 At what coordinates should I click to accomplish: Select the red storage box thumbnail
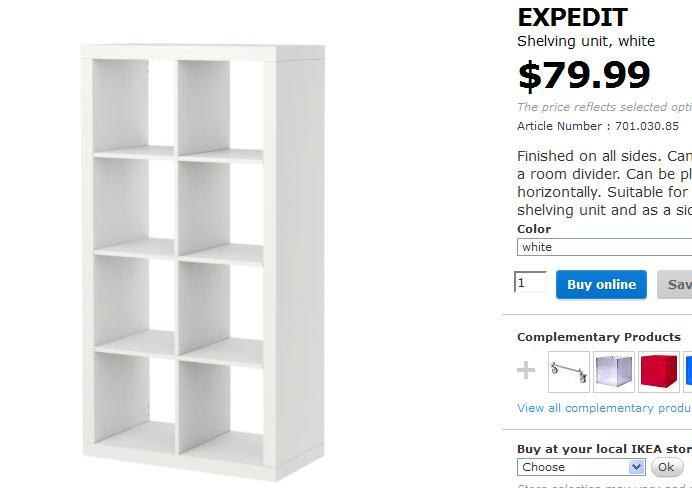click(x=658, y=371)
